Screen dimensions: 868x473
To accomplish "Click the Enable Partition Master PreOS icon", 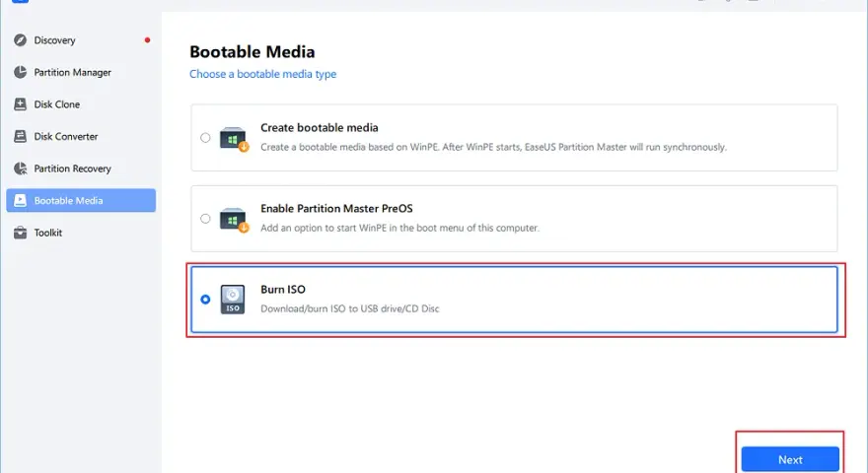I will (234, 220).
